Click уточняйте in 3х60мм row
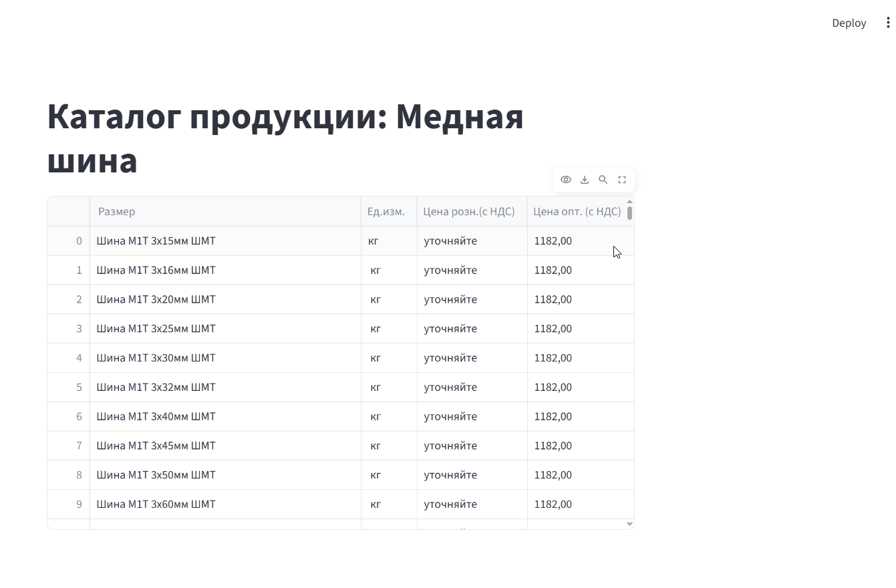 (472, 504)
